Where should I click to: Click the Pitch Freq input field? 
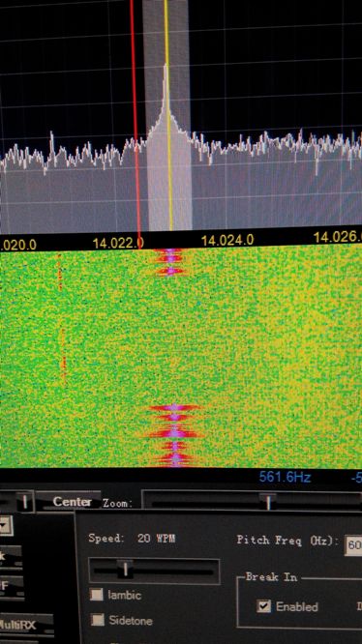pyautogui.click(x=353, y=545)
